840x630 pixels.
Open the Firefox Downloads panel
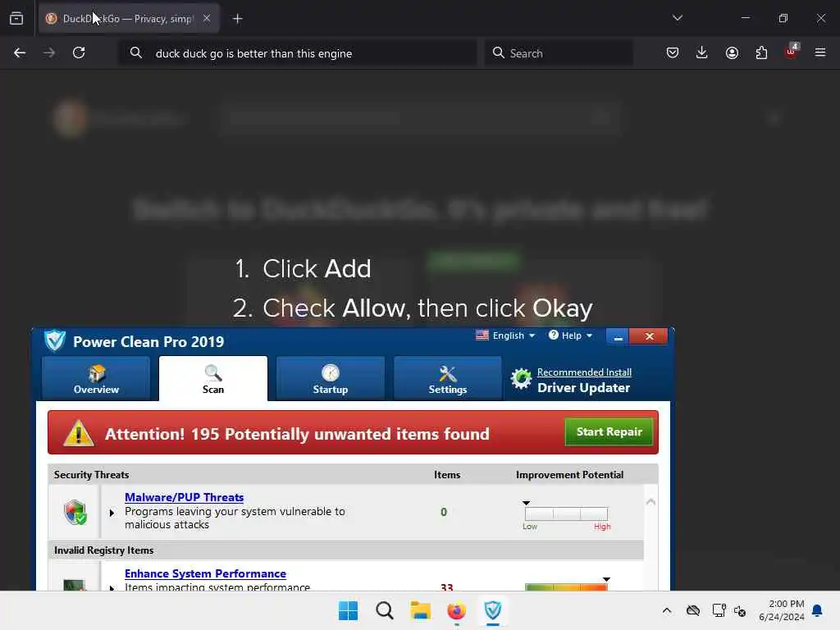[702, 52]
